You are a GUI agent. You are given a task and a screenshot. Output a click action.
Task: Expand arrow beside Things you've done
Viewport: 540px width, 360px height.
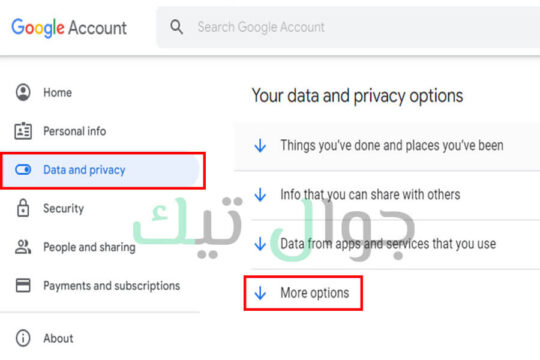(x=260, y=146)
